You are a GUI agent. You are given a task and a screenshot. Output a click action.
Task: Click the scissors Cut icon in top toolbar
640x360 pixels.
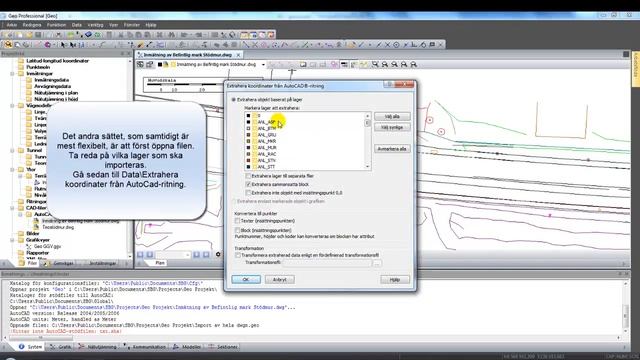coord(120,35)
